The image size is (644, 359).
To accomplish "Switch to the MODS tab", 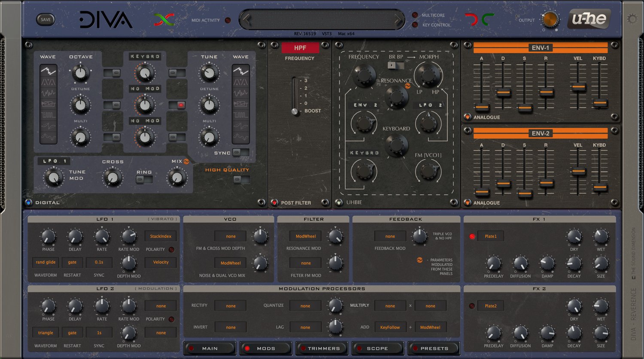I will (x=266, y=348).
